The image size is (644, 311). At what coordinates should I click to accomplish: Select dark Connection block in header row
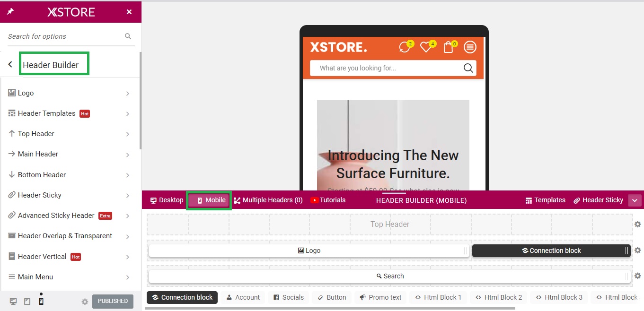click(551, 251)
